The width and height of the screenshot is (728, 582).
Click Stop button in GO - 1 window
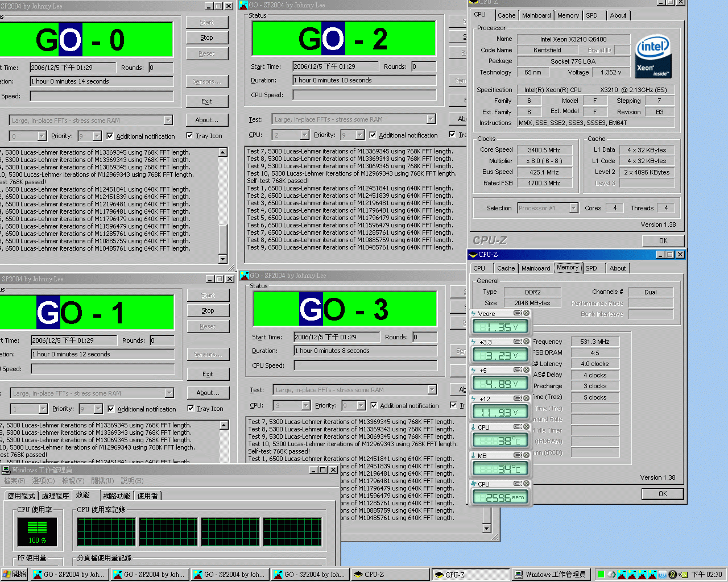click(208, 311)
